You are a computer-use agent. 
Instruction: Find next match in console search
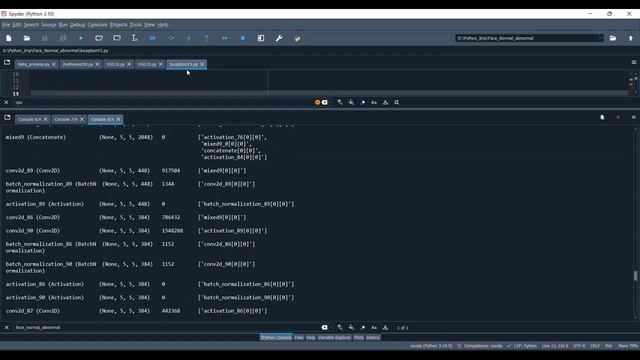pyautogui.click(x=351, y=327)
